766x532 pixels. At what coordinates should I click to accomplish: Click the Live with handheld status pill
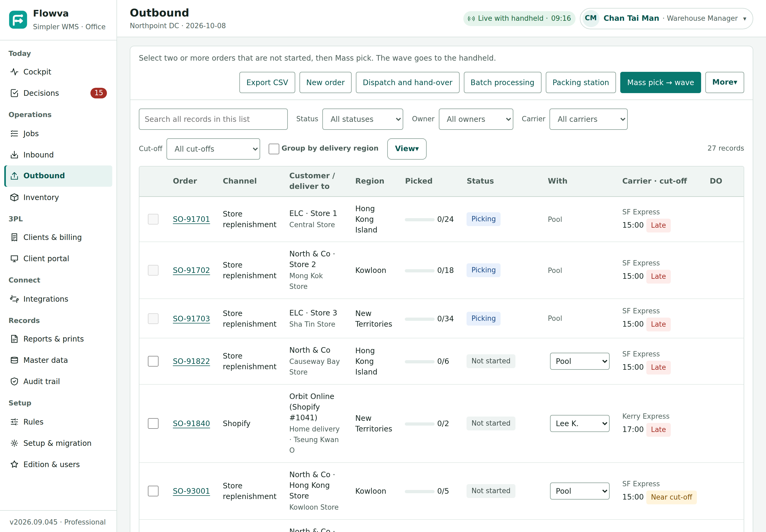point(519,18)
